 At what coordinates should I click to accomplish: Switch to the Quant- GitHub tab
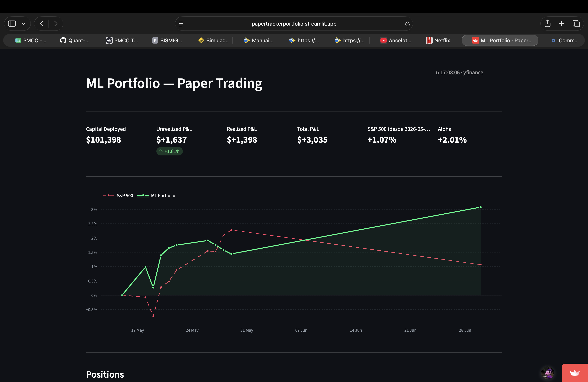pyautogui.click(x=75, y=41)
